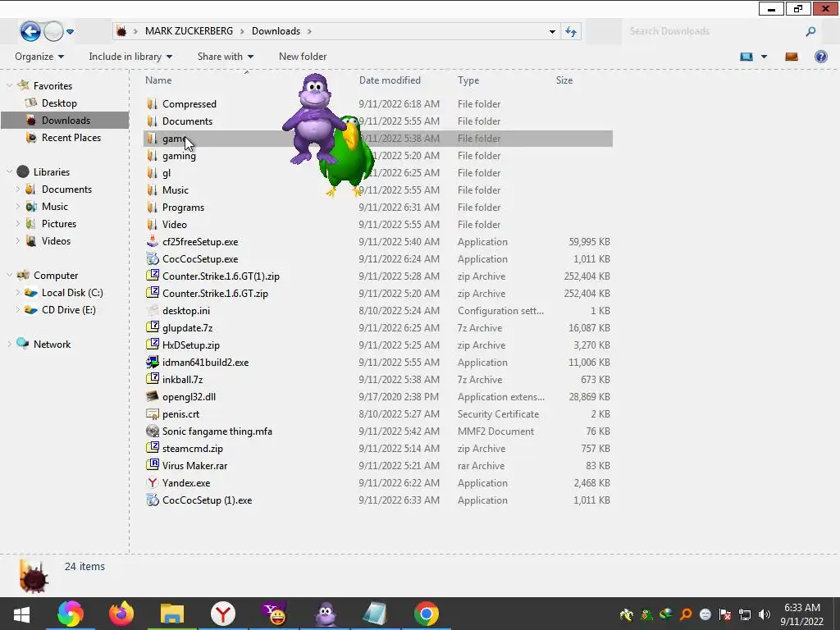
Task: Select the gaming folder name
Action: 179,156
